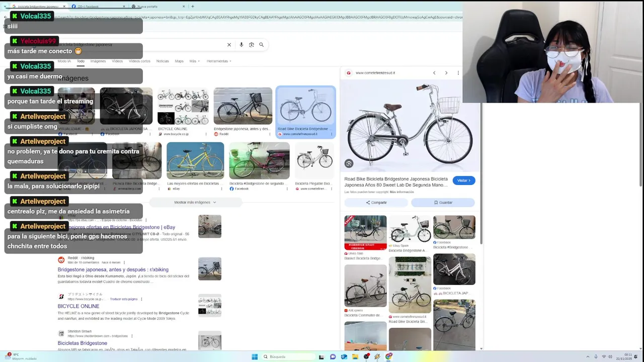Select the Videos search tab
The height and width of the screenshot is (362, 644).
(x=117, y=61)
